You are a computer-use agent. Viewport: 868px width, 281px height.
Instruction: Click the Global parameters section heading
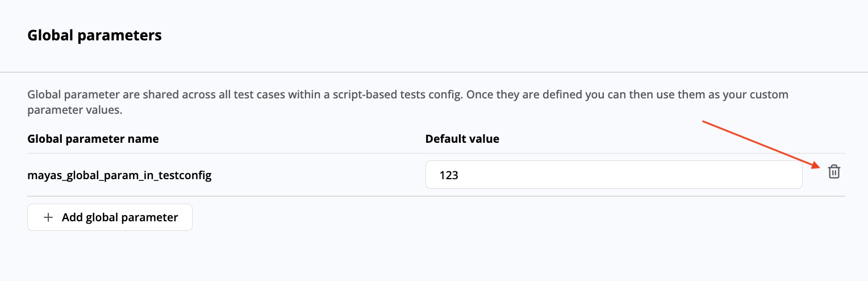click(94, 35)
